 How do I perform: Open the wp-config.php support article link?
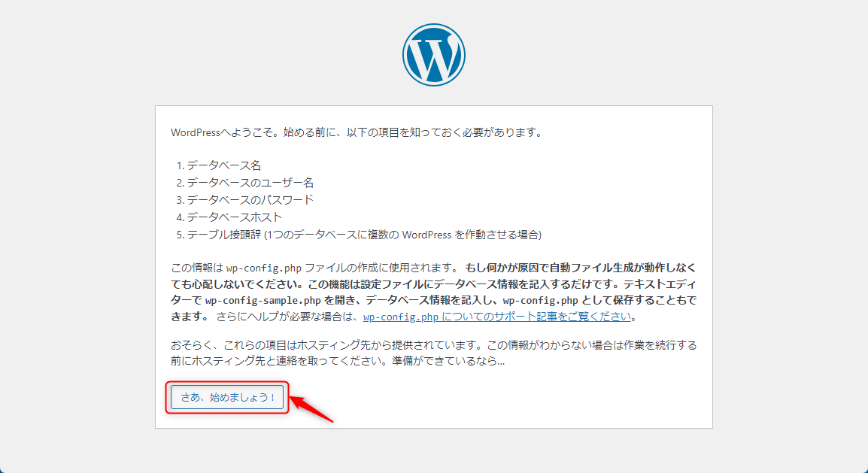(x=497, y=317)
